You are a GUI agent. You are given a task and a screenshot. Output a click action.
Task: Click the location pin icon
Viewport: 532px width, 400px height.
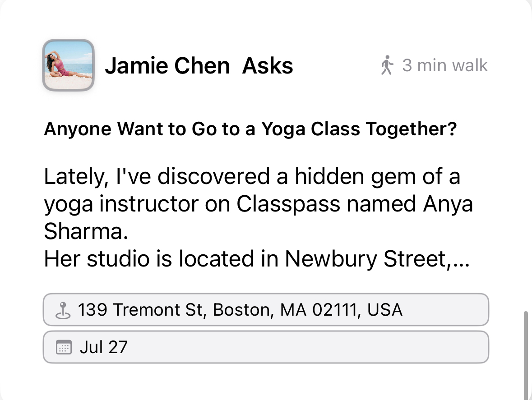click(x=63, y=310)
